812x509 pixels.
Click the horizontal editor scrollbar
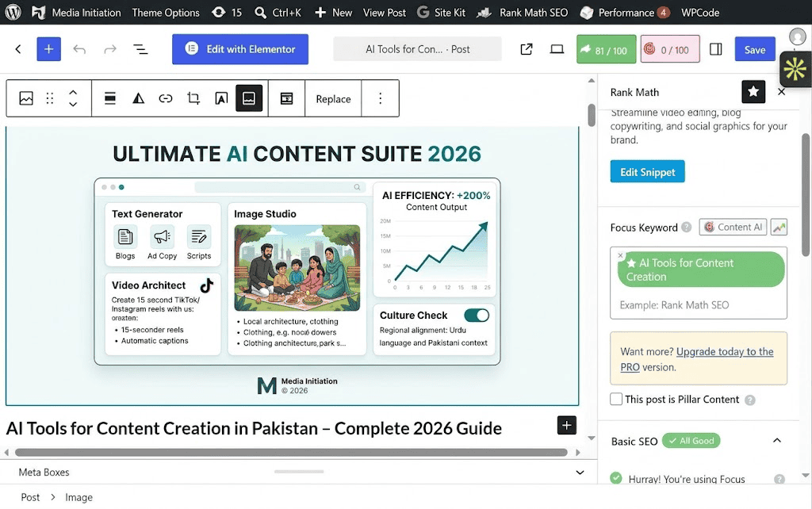click(291, 452)
